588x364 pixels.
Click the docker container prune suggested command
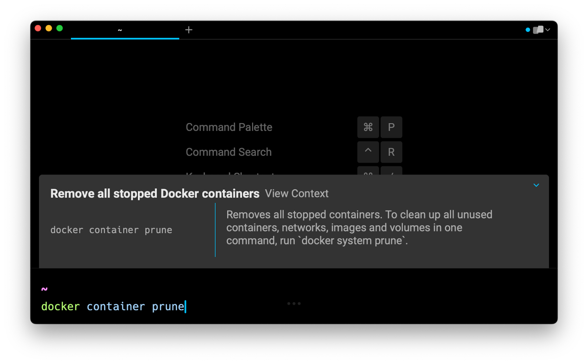[111, 230]
